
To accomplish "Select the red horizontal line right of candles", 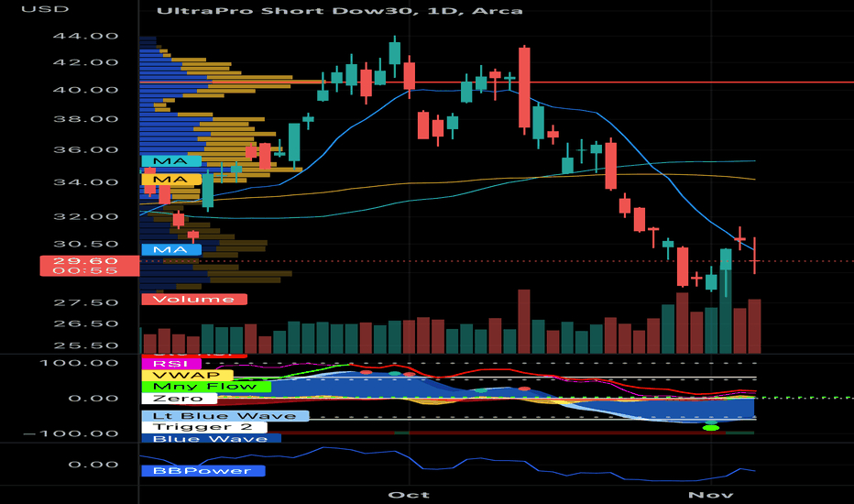I will tap(692, 82).
